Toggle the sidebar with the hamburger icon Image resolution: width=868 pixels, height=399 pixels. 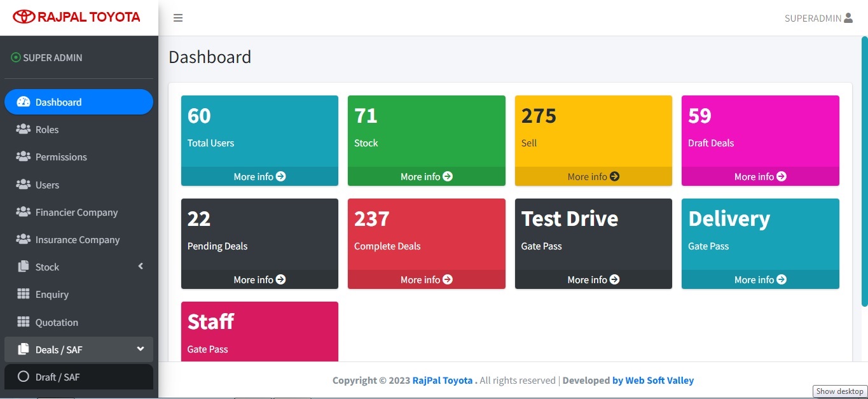(178, 18)
